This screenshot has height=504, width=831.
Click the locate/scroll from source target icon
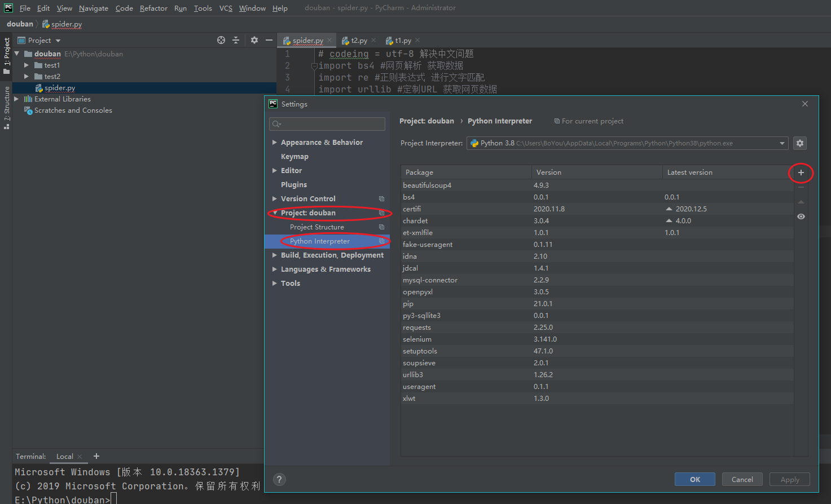221,40
